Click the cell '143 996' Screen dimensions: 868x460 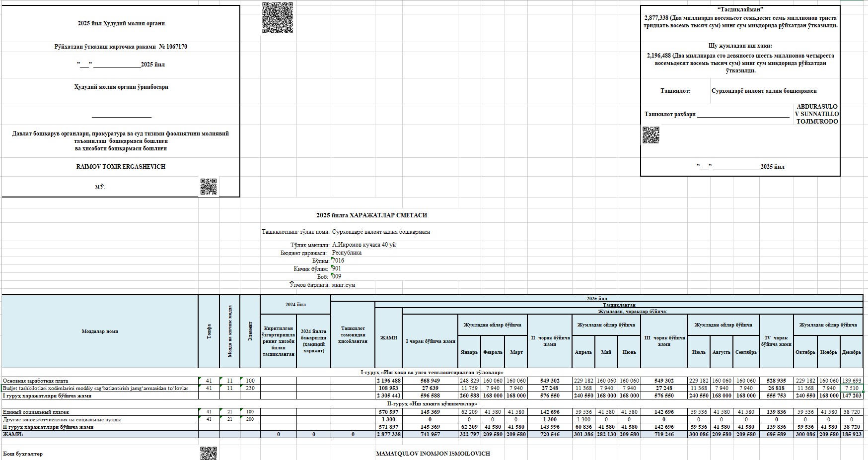[x=549, y=427]
